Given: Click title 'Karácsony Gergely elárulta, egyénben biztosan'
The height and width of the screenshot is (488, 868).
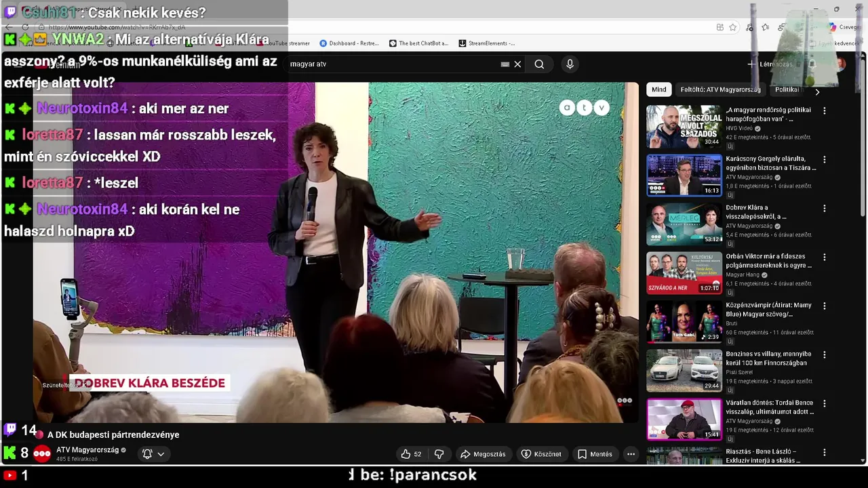Looking at the screenshot, I should (770, 163).
